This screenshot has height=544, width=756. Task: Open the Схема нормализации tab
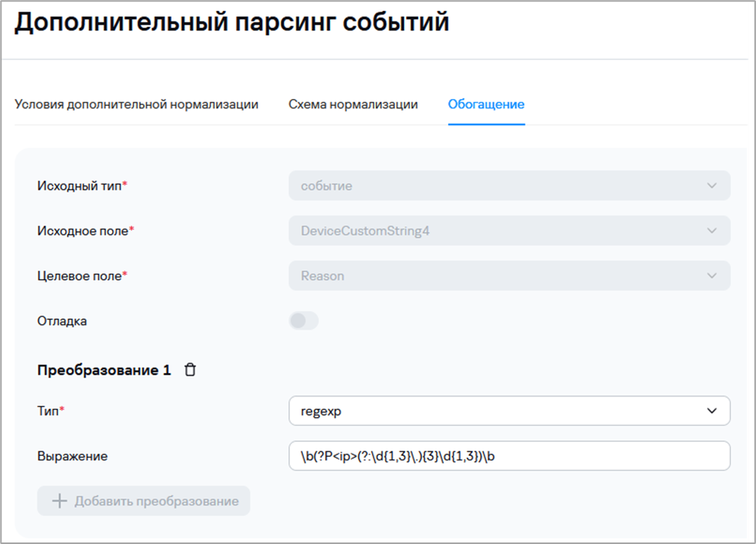[353, 104]
